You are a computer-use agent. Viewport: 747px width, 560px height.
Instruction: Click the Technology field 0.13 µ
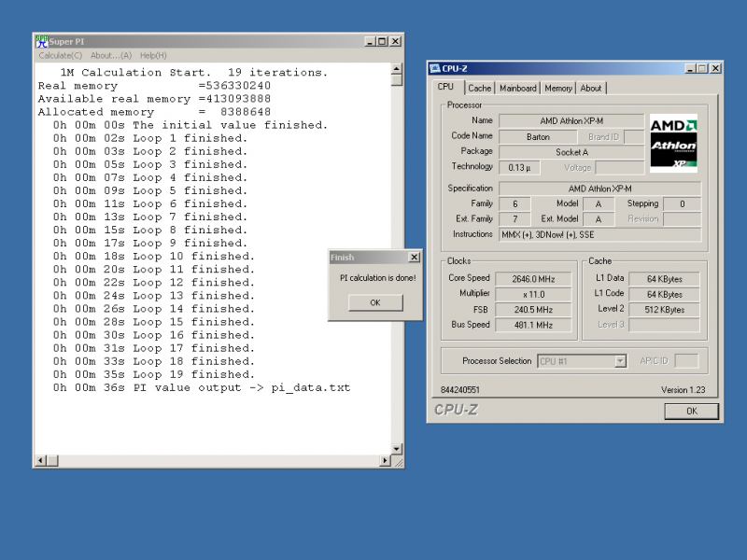519,168
